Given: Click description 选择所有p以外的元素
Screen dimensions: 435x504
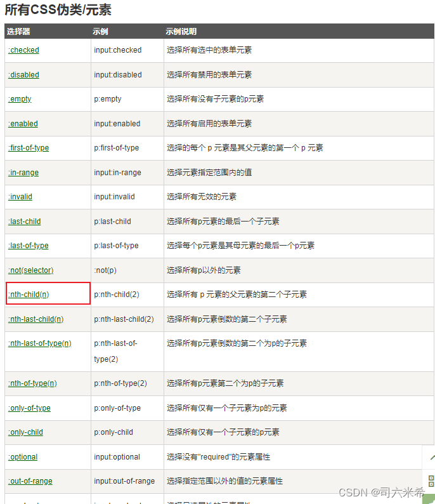Looking at the screenshot, I should (x=204, y=270).
